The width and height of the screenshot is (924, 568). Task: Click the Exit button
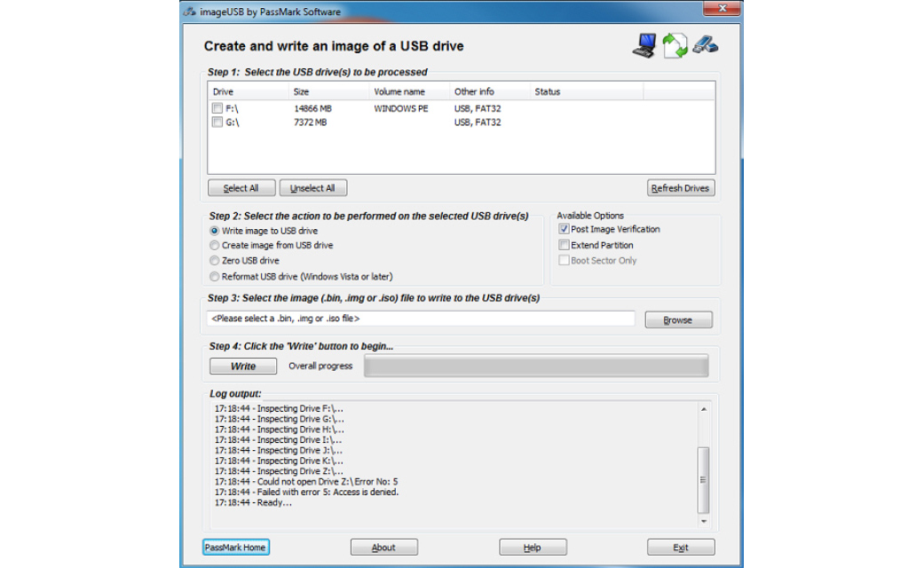tap(681, 548)
